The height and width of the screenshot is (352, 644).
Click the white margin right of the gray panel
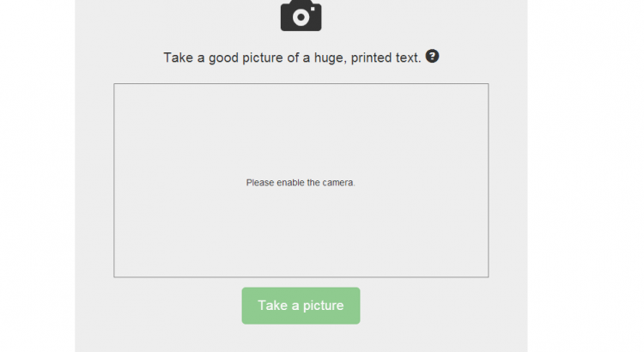[x=586, y=176]
